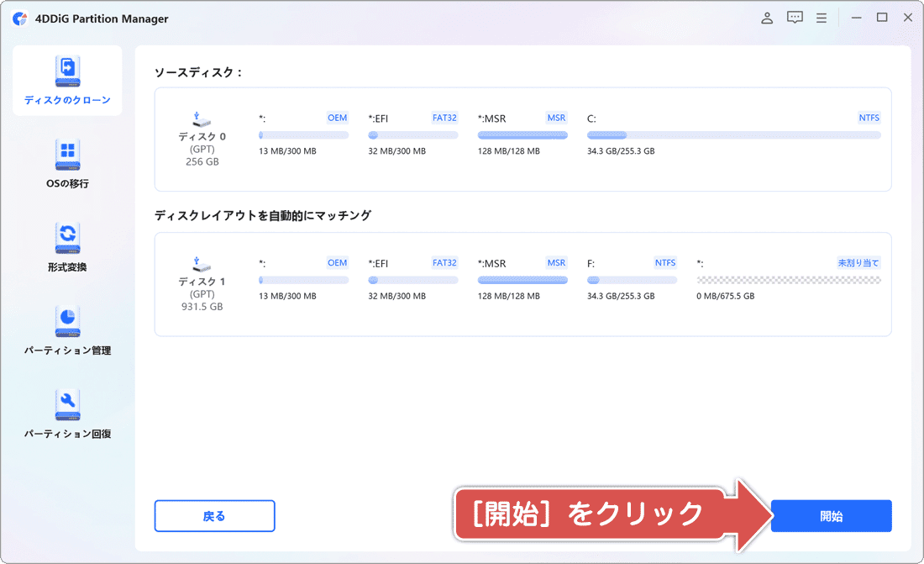Viewport: 924px width, 564px height.
Task: Click the 戻る button to go back
Action: point(213,515)
